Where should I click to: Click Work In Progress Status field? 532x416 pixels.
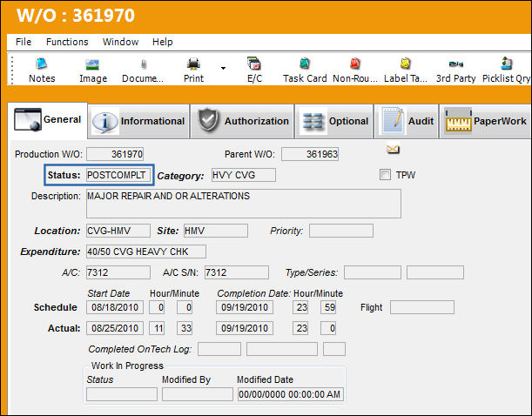click(122, 394)
